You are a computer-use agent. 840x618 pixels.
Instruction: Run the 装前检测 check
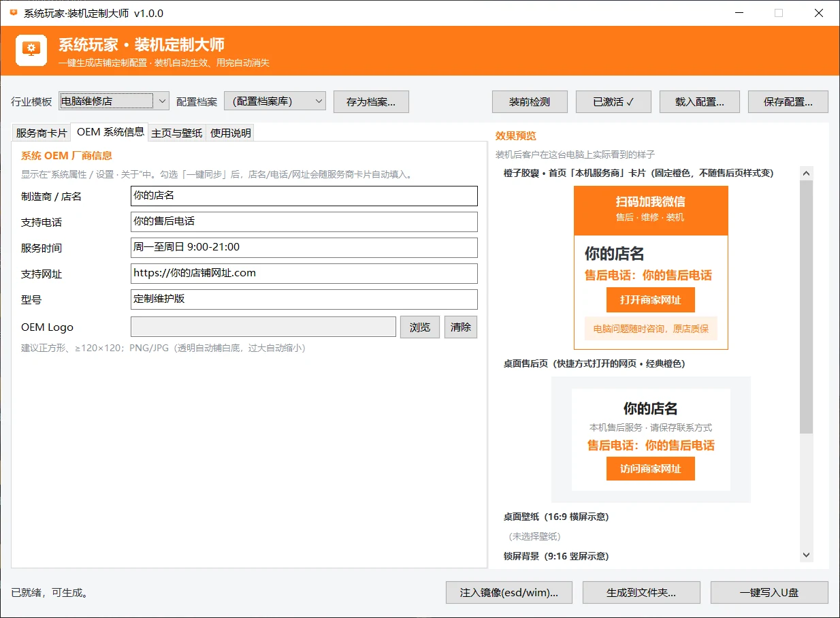coord(530,101)
